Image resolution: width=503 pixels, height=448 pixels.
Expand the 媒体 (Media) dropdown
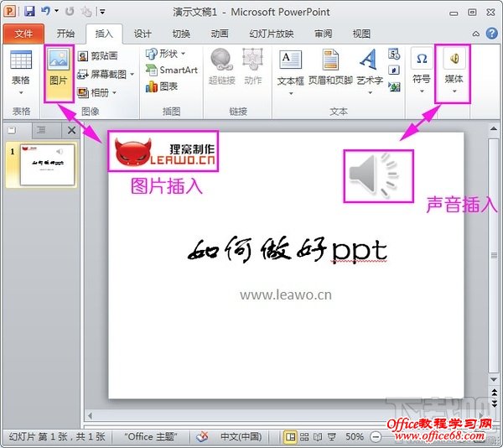(x=454, y=74)
